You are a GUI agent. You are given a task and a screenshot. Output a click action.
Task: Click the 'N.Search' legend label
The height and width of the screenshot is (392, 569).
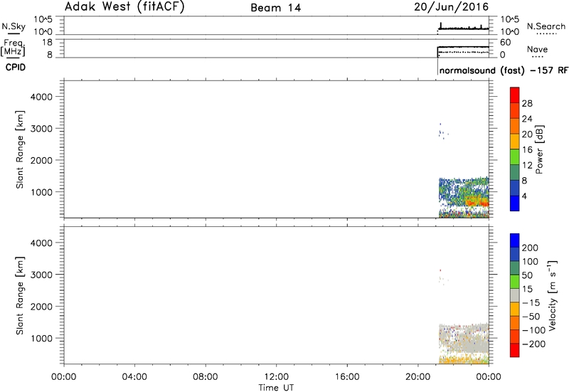click(546, 26)
